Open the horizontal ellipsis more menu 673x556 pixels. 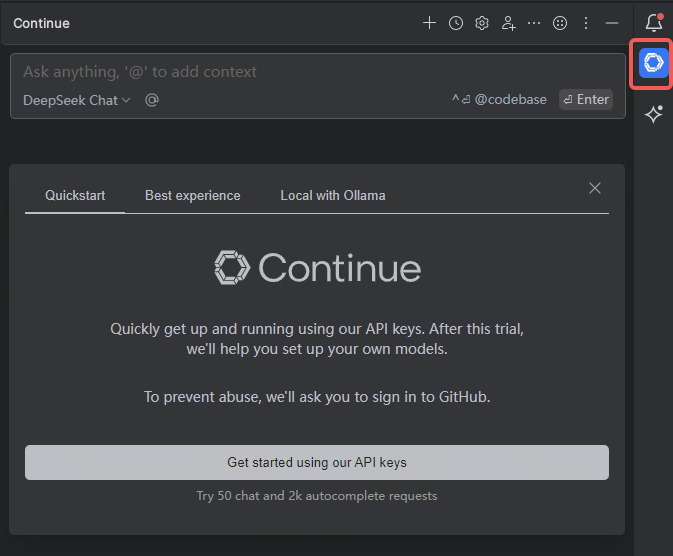point(534,23)
